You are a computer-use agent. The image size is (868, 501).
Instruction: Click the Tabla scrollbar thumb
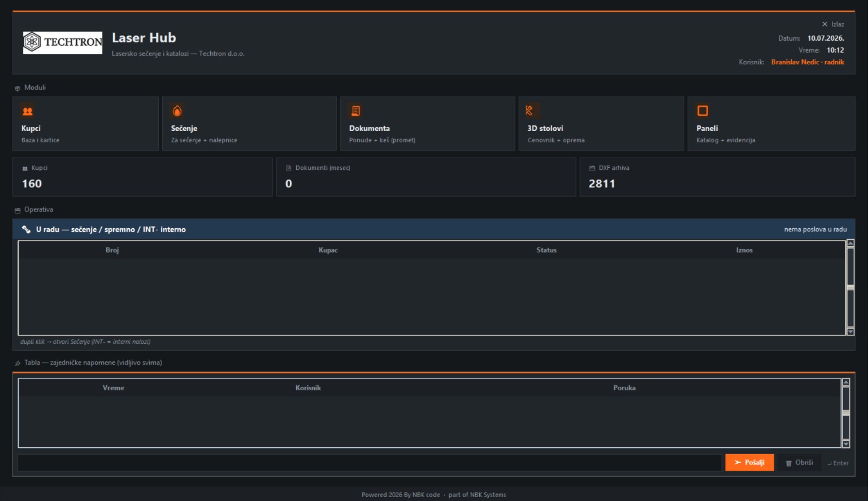pos(846,413)
